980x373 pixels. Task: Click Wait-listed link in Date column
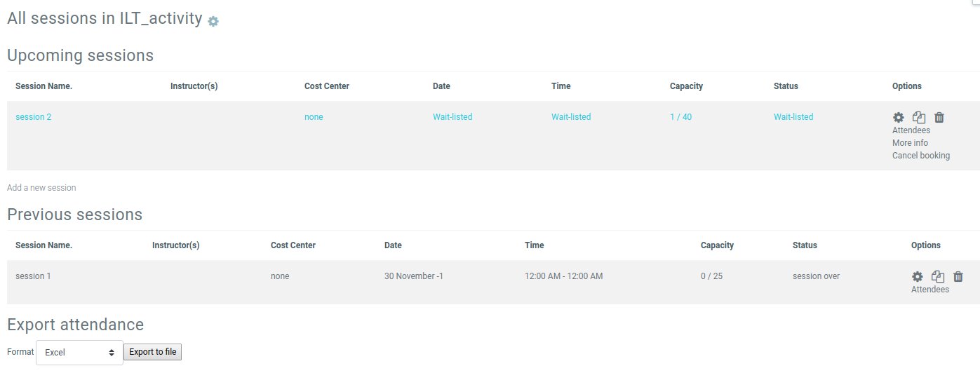(x=452, y=117)
